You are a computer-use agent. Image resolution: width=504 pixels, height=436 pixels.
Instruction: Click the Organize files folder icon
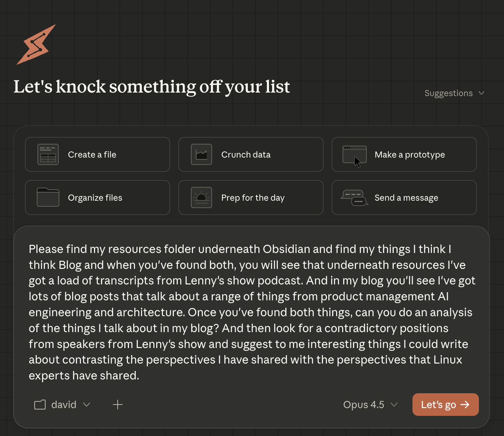[x=48, y=198]
